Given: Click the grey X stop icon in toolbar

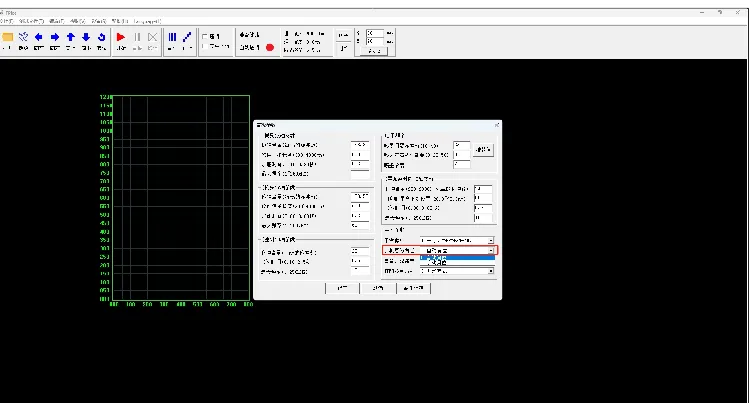Looking at the screenshot, I should pyautogui.click(x=152, y=37).
